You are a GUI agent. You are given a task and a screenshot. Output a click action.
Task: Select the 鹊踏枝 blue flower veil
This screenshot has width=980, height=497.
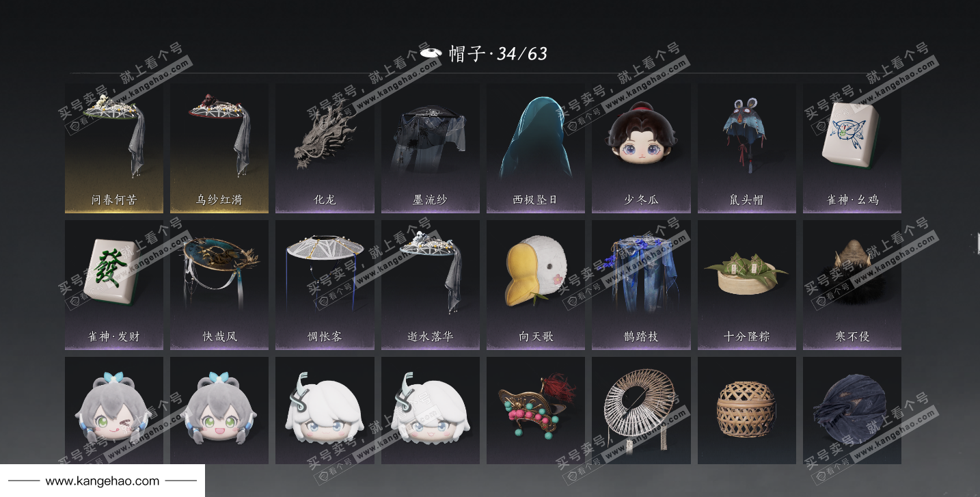[641, 285]
